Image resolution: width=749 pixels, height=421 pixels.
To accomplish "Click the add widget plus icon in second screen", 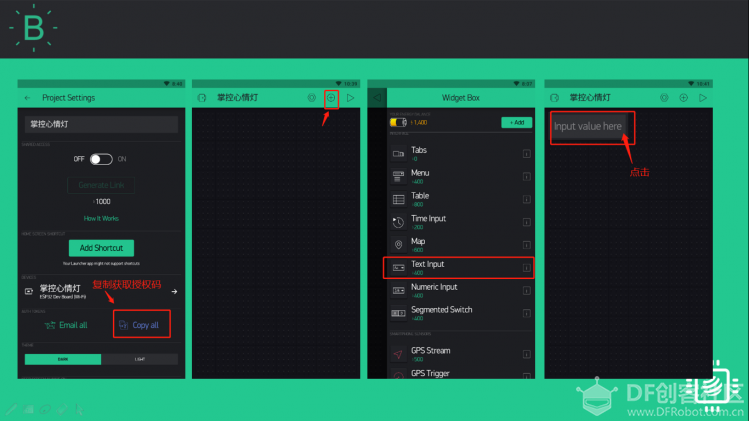I will point(331,98).
